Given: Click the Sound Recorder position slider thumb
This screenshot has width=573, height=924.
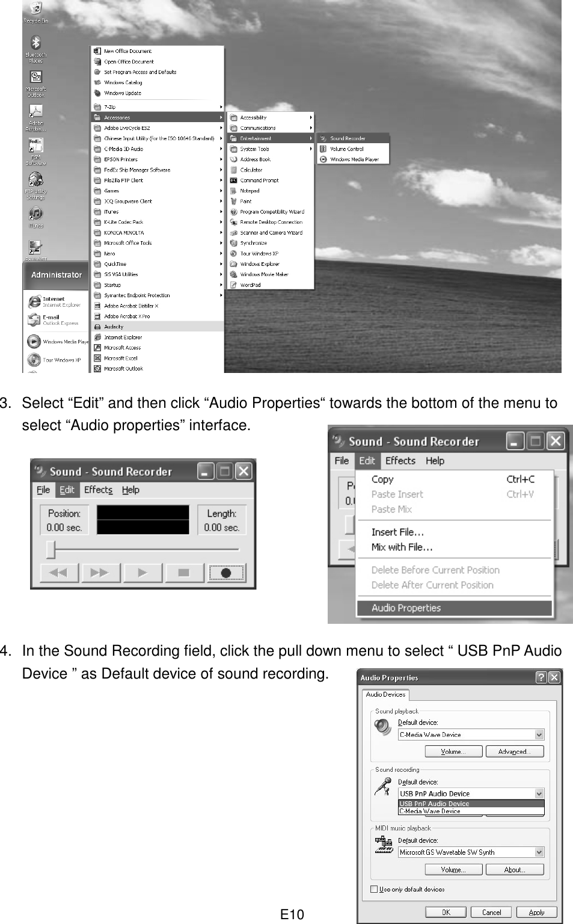Looking at the screenshot, I should click(x=52, y=549).
